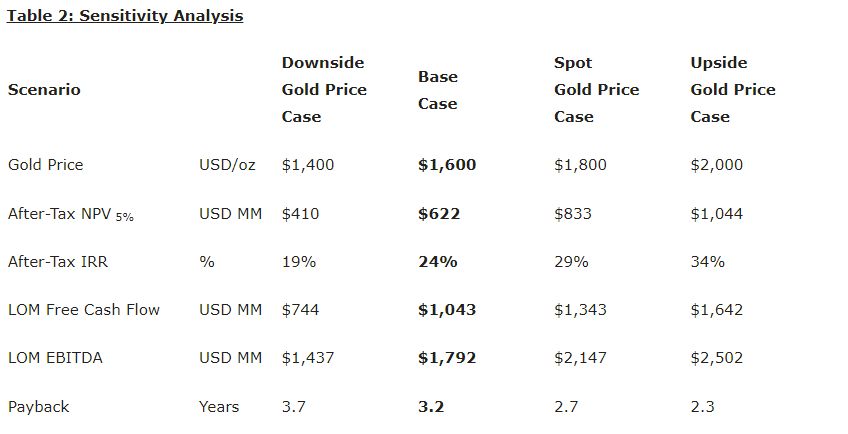Screen dimensions: 848x434
Task: Click the Table 2: Sensitivity Analysis title
Action: click(125, 16)
